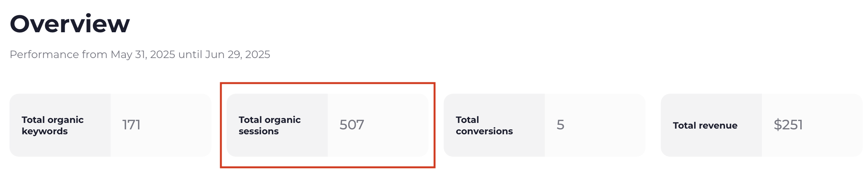This screenshot has width=868, height=184.
Task: Open the Total conversions card label
Action: point(484,125)
